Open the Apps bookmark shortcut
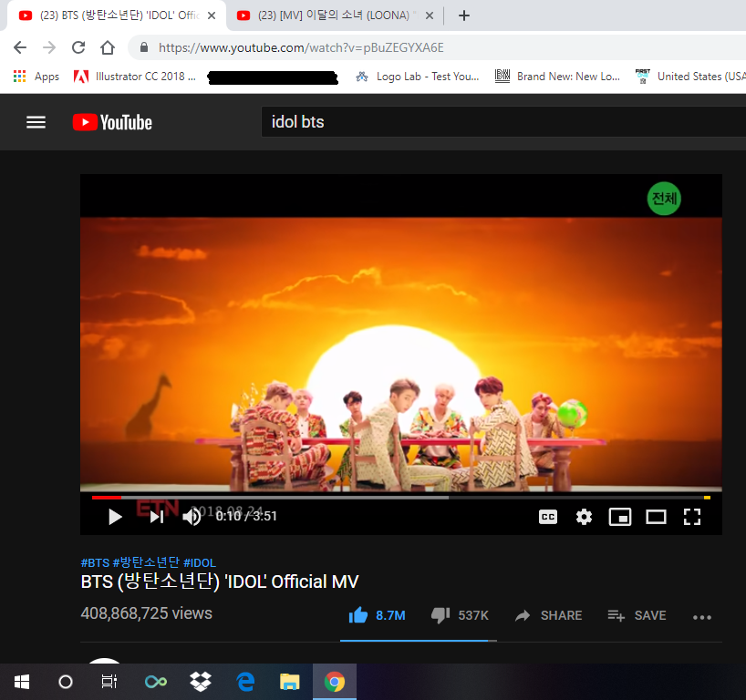The width and height of the screenshot is (746, 700). click(36, 77)
